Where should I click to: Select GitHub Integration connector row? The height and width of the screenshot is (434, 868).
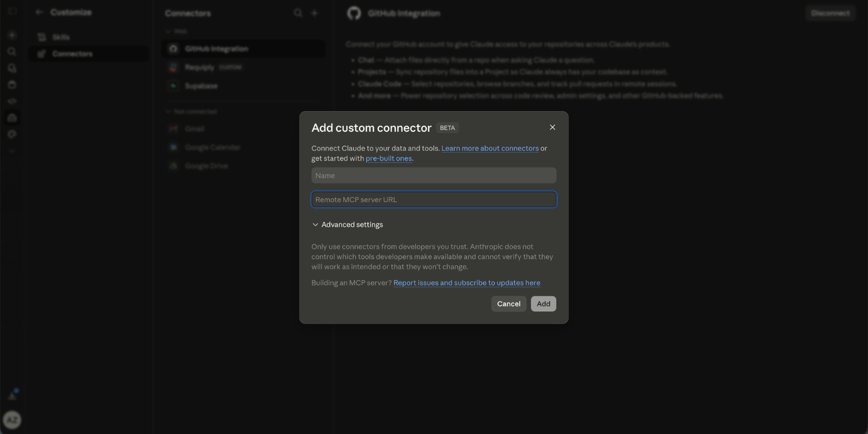(244, 49)
